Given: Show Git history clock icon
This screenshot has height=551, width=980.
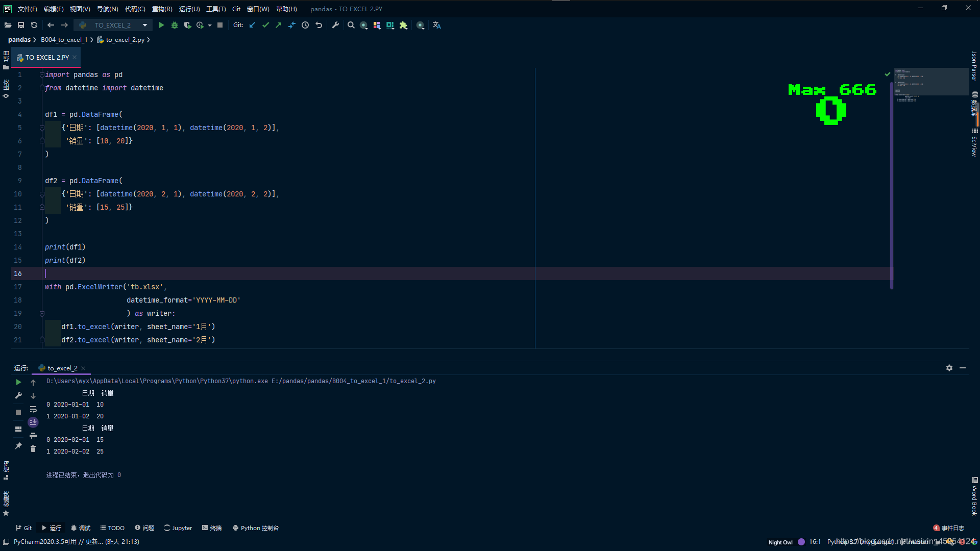Looking at the screenshot, I should pyautogui.click(x=305, y=25).
